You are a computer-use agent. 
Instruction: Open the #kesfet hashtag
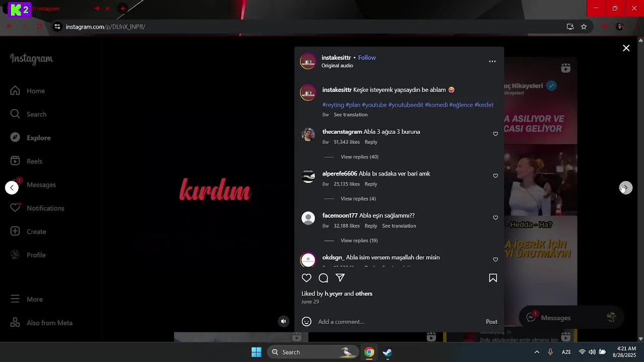[x=484, y=105]
